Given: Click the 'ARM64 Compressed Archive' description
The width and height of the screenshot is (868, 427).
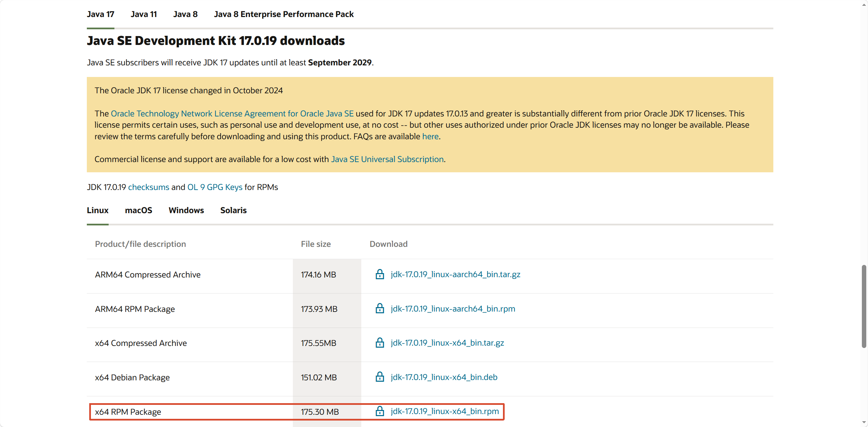Looking at the screenshot, I should 148,275.
